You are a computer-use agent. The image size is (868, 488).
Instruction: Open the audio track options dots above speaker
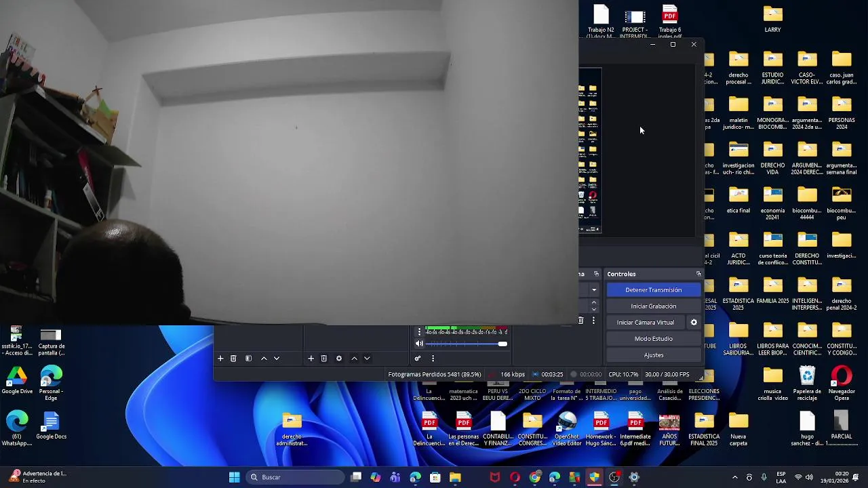coord(419,331)
